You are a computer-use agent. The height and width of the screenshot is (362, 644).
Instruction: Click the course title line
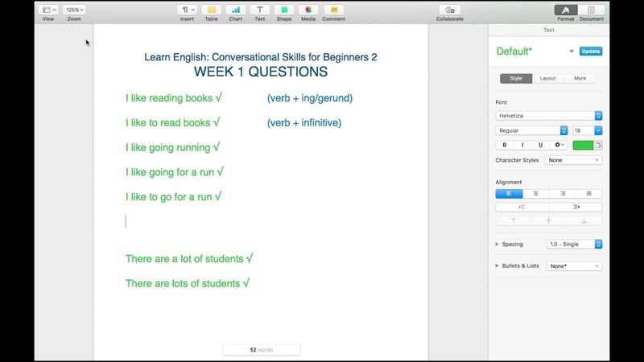tap(260, 57)
